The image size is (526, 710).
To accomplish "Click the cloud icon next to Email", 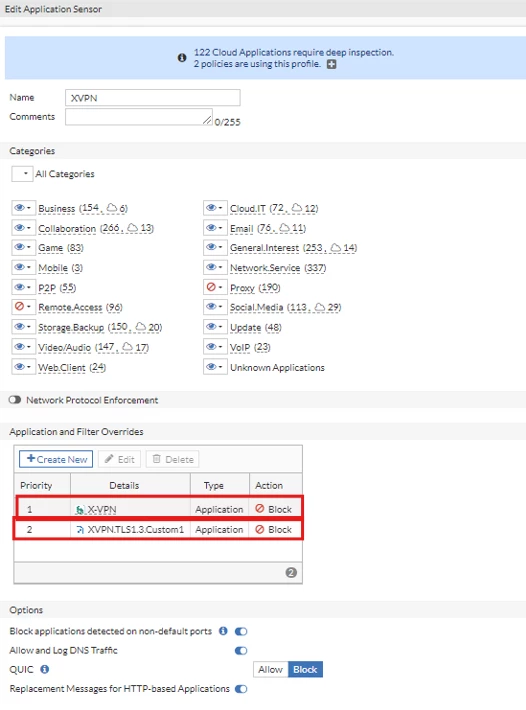I will tap(284, 228).
